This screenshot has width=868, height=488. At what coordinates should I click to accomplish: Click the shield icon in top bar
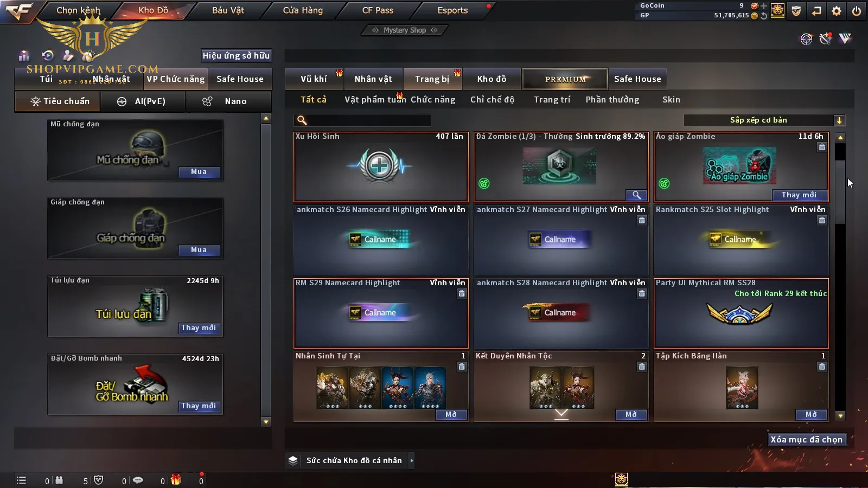(796, 11)
